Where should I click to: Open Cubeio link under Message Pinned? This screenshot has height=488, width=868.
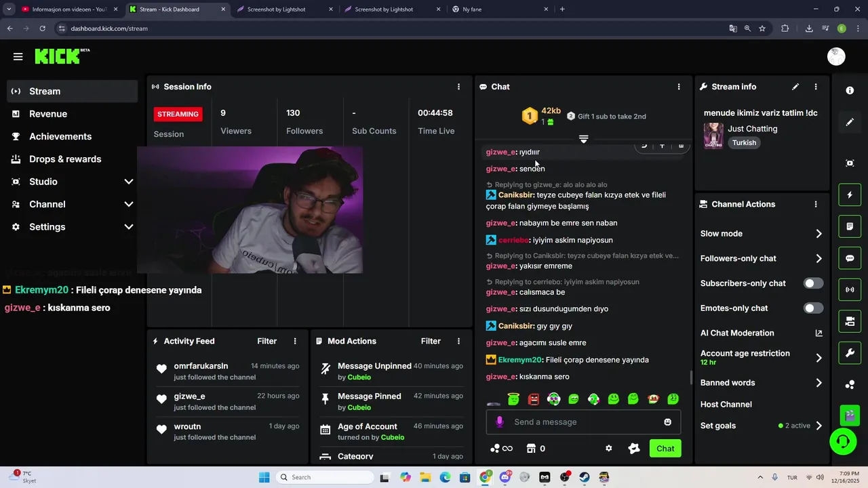click(x=359, y=407)
